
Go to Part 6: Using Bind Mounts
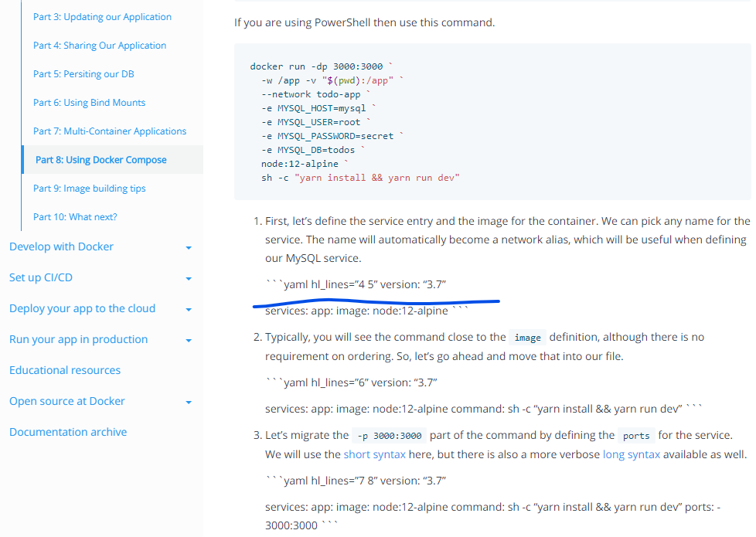[x=89, y=103]
